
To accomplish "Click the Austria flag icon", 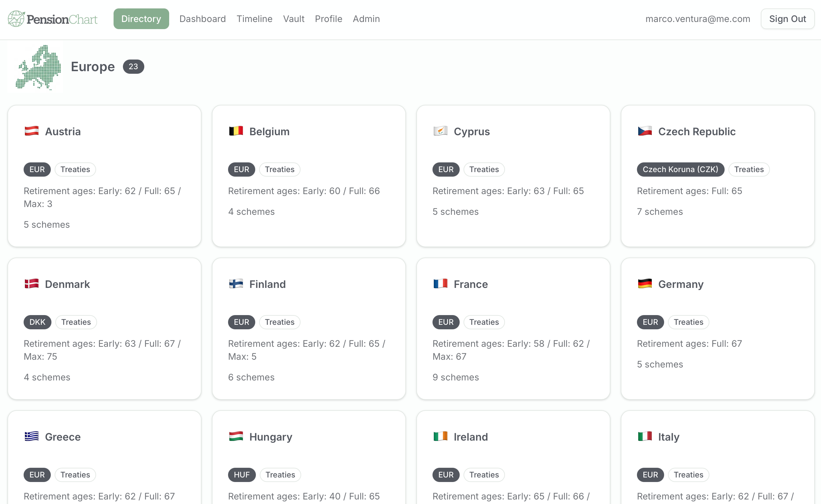I will 31,131.
